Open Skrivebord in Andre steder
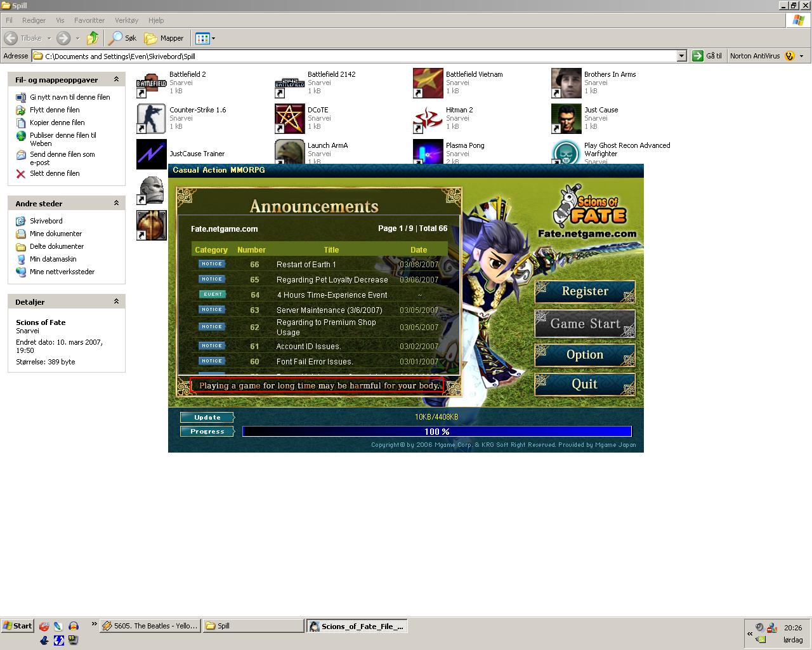This screenshot has height=650, width=812. coord(46,221)
